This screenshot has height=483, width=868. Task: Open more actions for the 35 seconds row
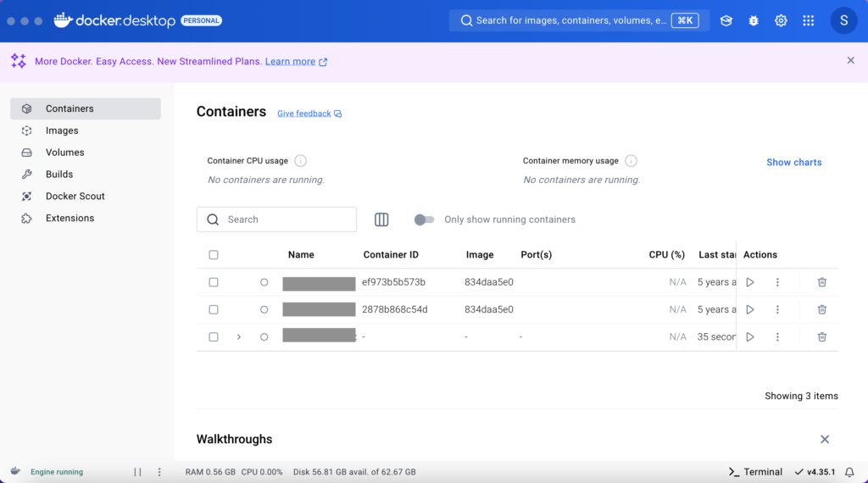coord(777,337)
